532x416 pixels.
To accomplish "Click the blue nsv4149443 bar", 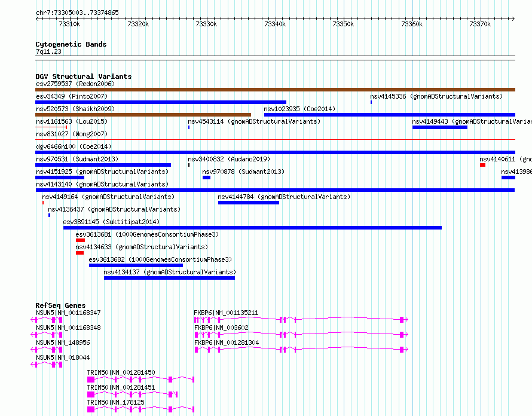I will [x=440, y=127].
